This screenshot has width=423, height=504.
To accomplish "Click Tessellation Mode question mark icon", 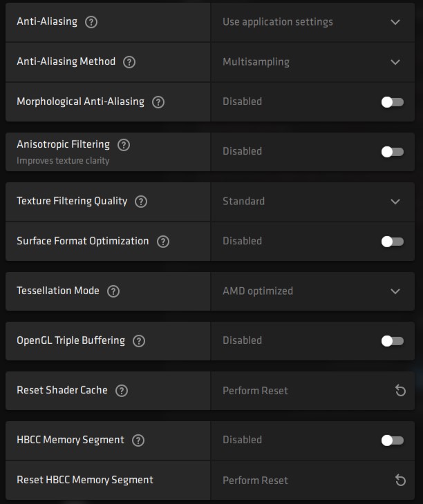I will 113,291.
